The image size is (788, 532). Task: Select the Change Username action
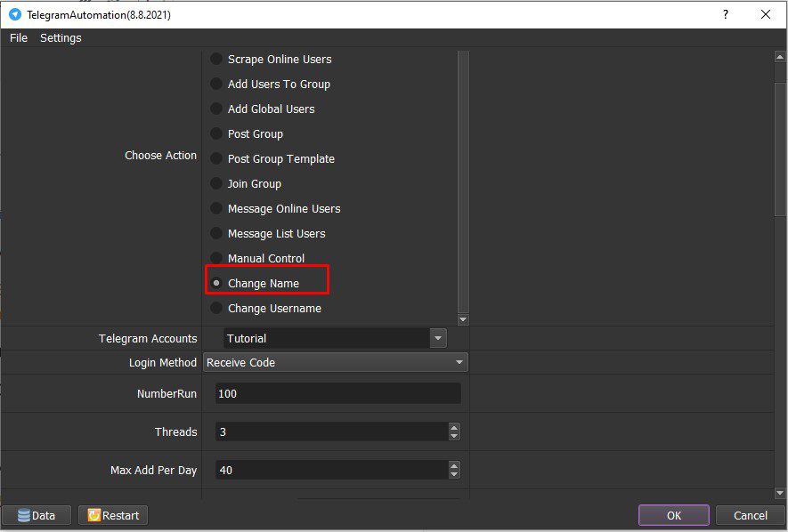pos(216,308)
